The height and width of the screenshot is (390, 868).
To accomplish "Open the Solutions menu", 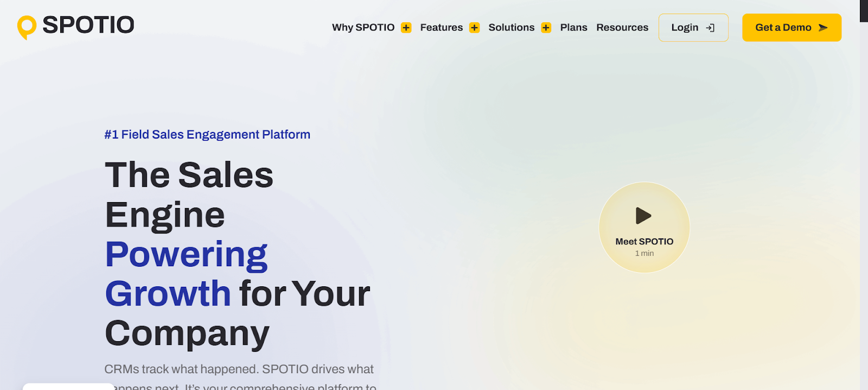I will tap(511, 28).
